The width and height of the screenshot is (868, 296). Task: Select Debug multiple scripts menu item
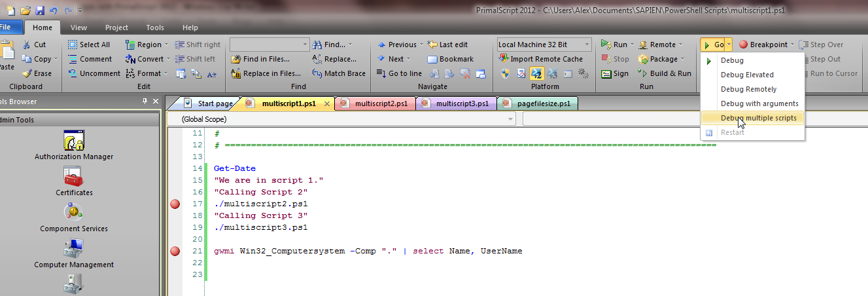[x=752, y=118]
